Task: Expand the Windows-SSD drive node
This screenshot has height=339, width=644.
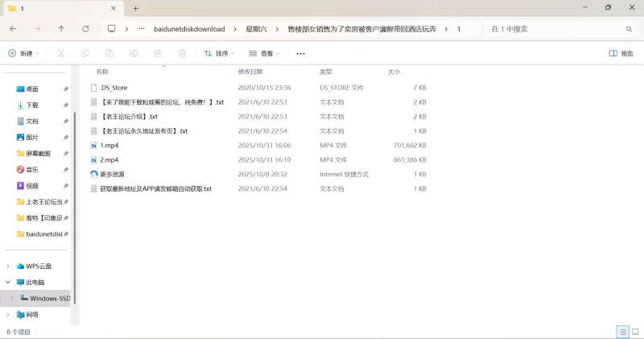Action: coord(12,298)
